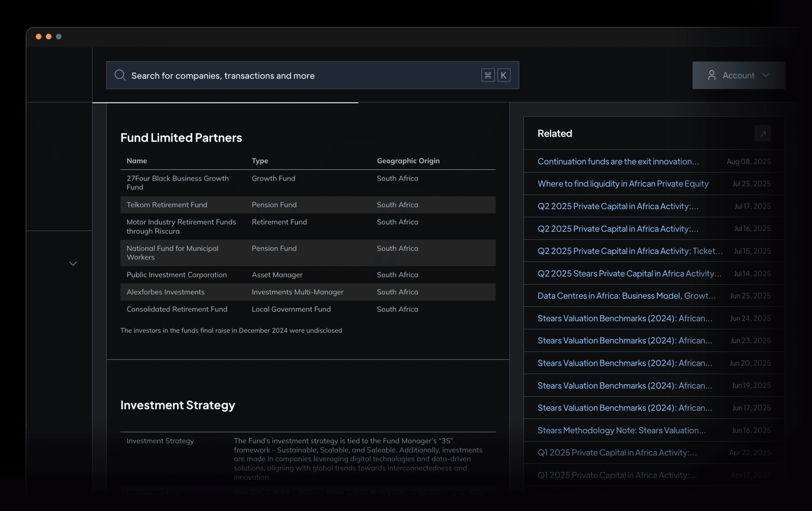Open Stears Valuation Benchmarks article dated Jun 20
Viewport: 812px width, 511px height.
point(625,363)
